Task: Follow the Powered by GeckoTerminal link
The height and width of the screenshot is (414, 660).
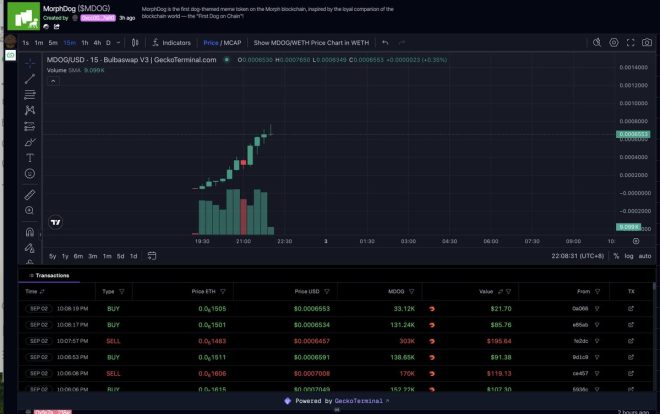Action: tap(359, 401)
